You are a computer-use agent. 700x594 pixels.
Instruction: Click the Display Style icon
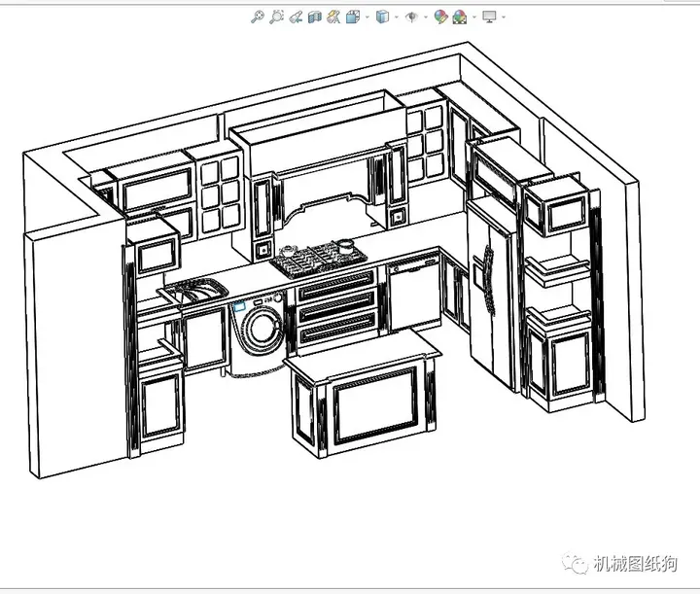[x=382, y=17]
